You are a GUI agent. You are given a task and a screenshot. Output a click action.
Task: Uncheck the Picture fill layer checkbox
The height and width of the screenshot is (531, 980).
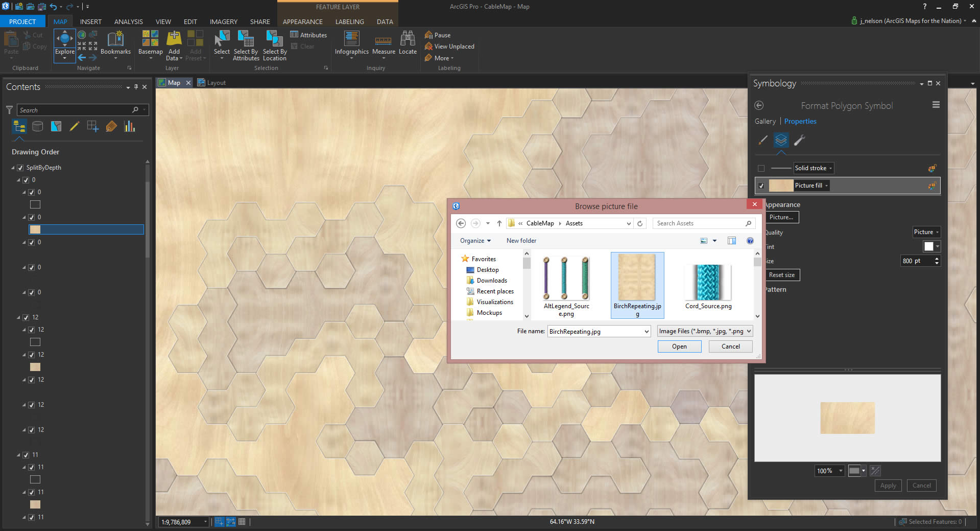coord(761,186)
